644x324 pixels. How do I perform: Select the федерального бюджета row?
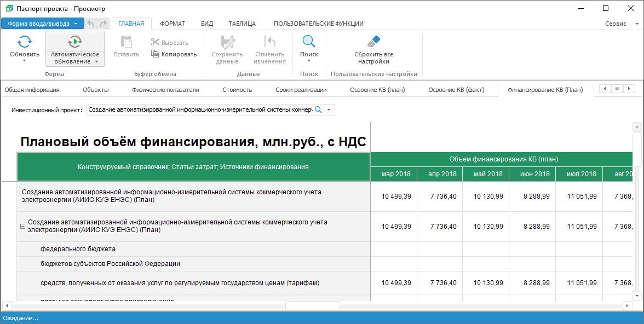193,249
